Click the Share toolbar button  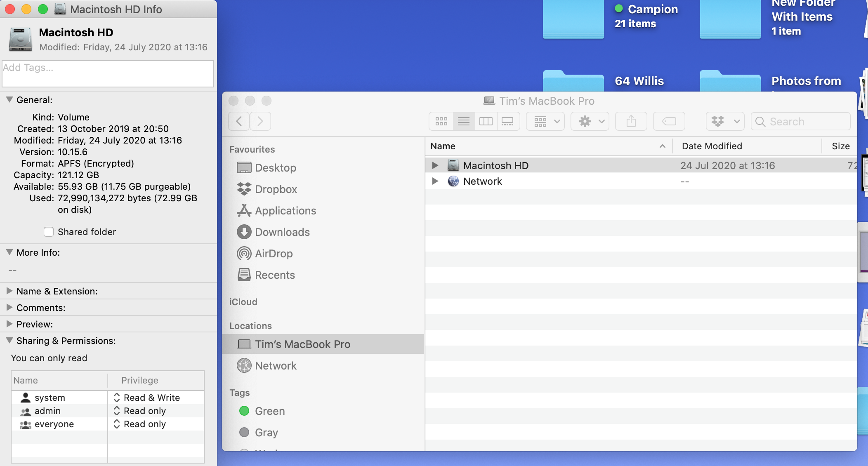coord(631,121)
